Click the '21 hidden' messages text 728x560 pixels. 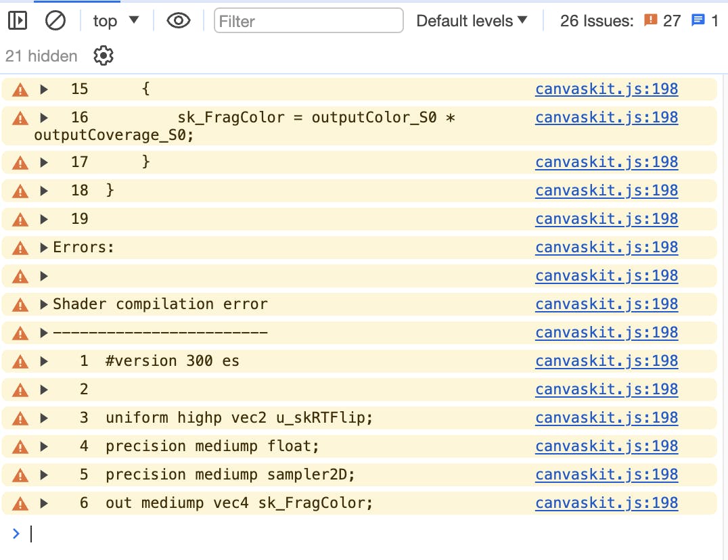[x=41, y=55]
